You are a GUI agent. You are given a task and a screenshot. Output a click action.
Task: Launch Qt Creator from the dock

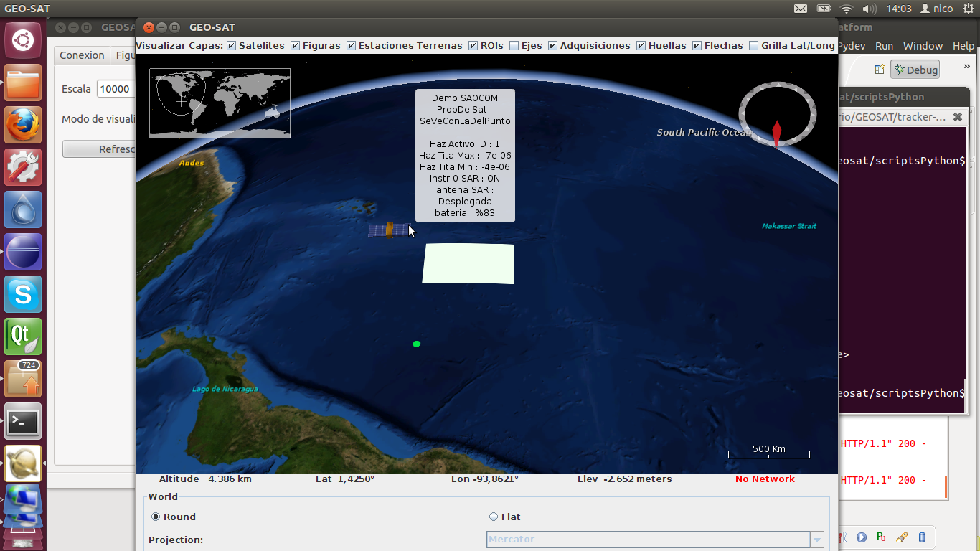[23, 336]
